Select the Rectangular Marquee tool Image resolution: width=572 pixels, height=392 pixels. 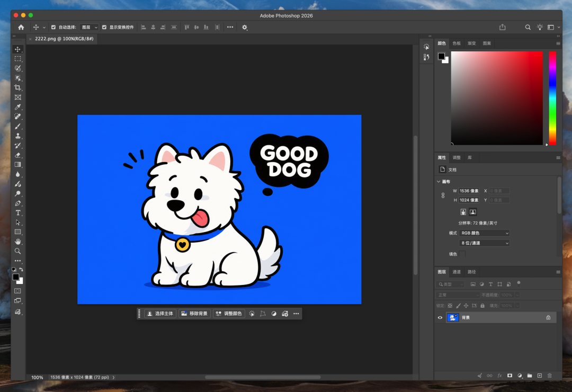point(17,59)
